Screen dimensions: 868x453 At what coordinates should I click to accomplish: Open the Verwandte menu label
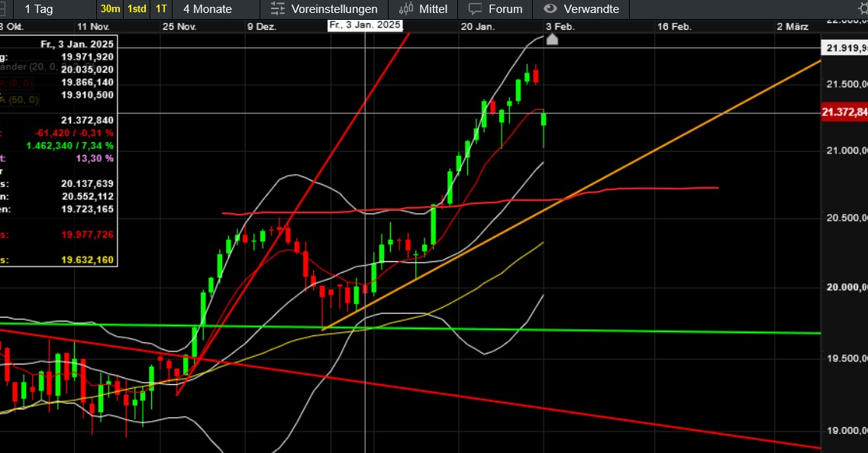click(x=591, y=9)
